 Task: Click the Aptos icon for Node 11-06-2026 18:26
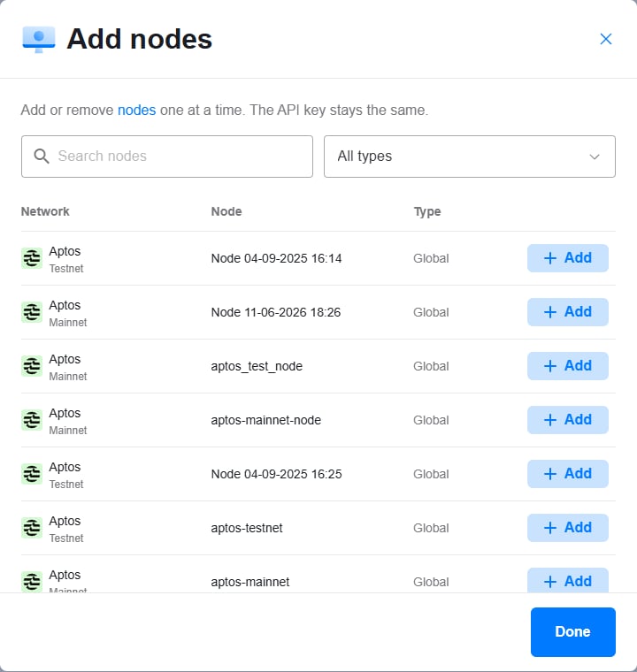coord(32,312)
